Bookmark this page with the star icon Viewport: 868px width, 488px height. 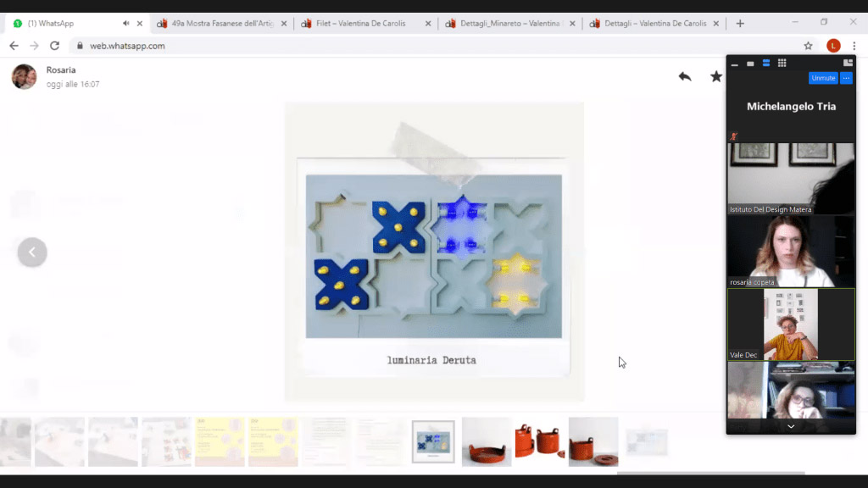pos(808,46)
